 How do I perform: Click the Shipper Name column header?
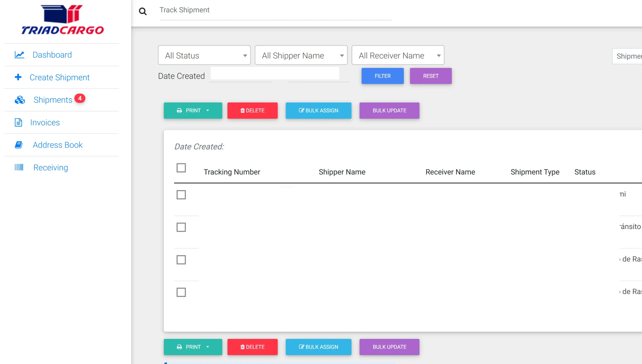(342, 172)
